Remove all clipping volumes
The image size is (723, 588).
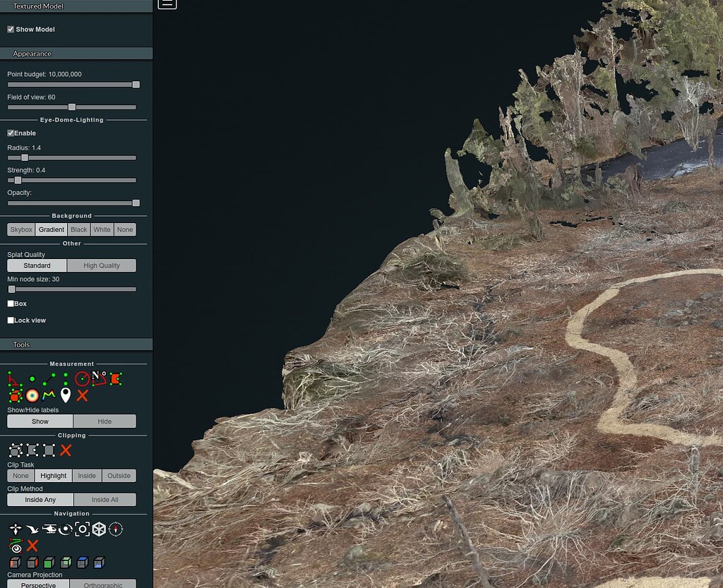tap(66, 450)
